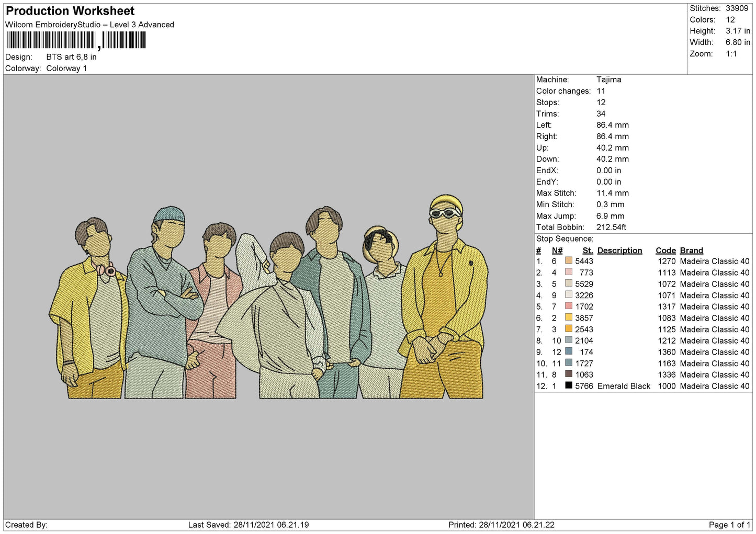Click the 'Description' column header
The height and width of the screenshot is (534, 756).
[619, 251]
